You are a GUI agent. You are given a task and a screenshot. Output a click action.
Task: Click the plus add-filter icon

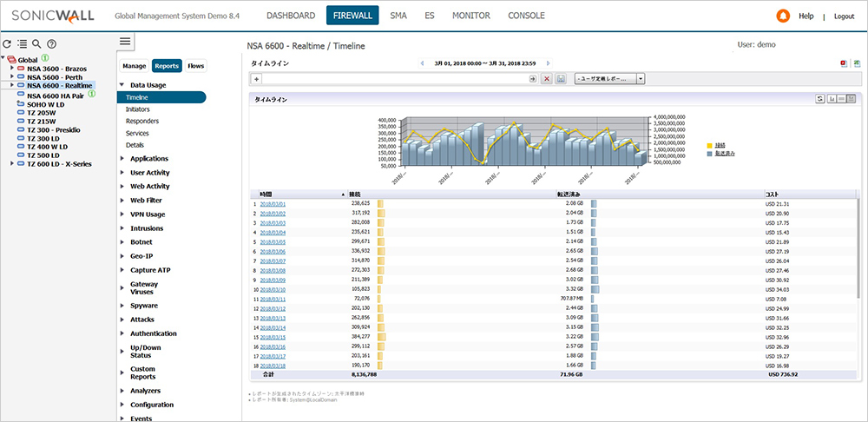257,79
